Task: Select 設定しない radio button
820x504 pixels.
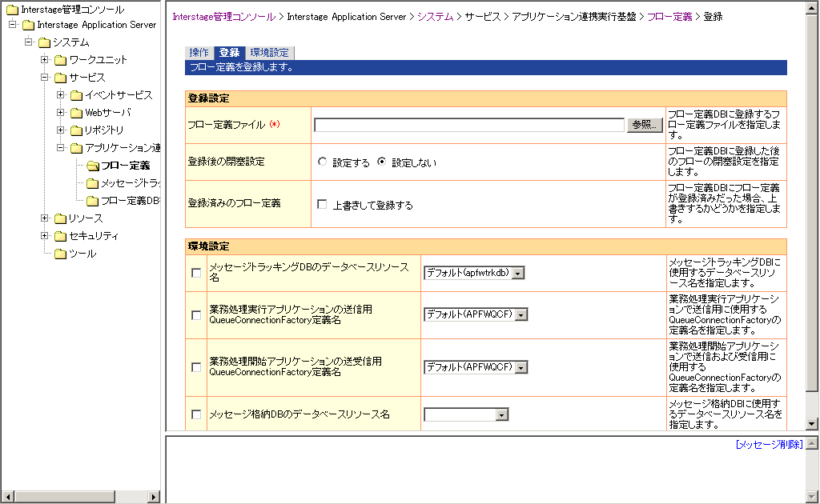Action: point(382,162)
